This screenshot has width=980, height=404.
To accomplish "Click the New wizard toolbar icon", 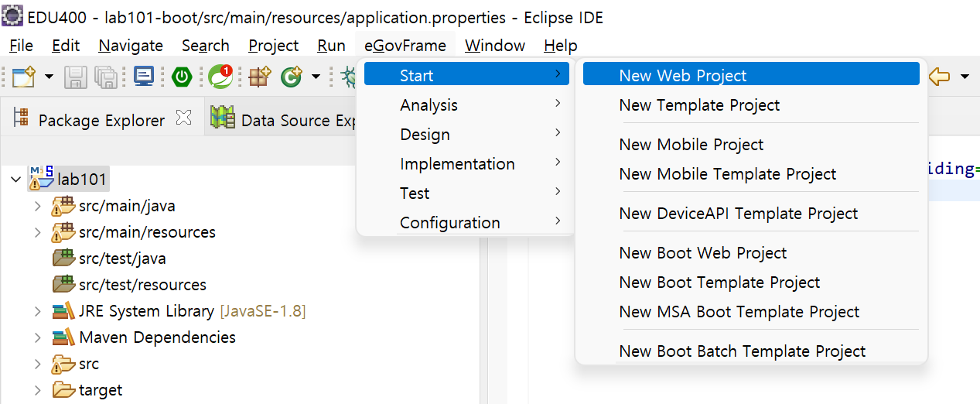I will click(x=25, y=76).
